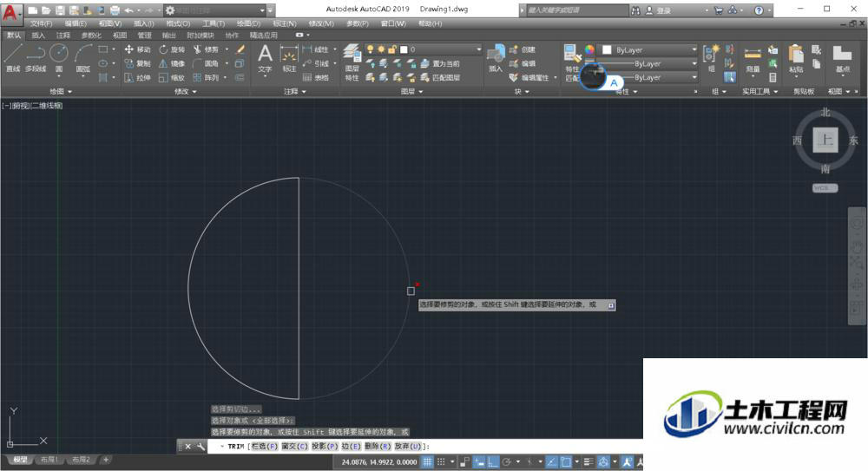Click the Match Properties (特性匹配) icon
The image size is (868, 471).
pos(572,62)
